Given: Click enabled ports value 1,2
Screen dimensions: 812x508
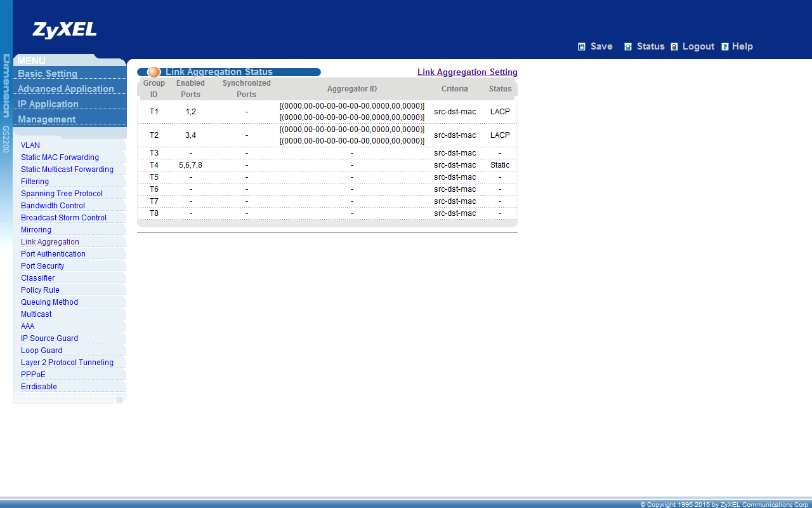Looking at the screenshot, I should tap(190, 112).
